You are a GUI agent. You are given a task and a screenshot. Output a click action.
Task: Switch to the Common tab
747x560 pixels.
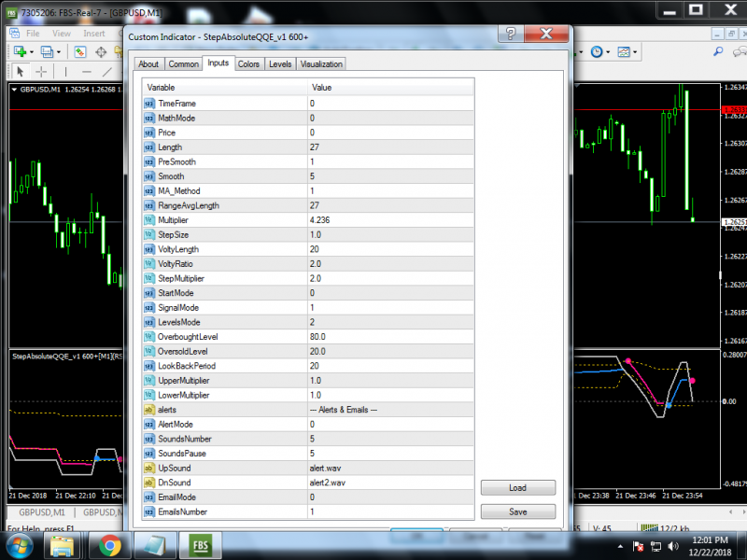(x=183, y=64)
